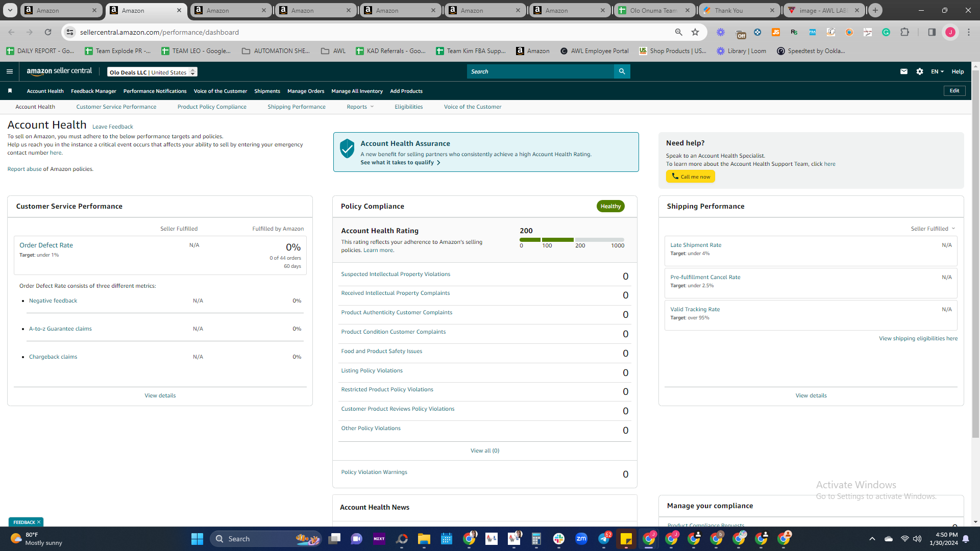Screen dimensions: 980x551
Task: Switch to the Product Policy Compliance tab
Action: [x=212, y=107]
